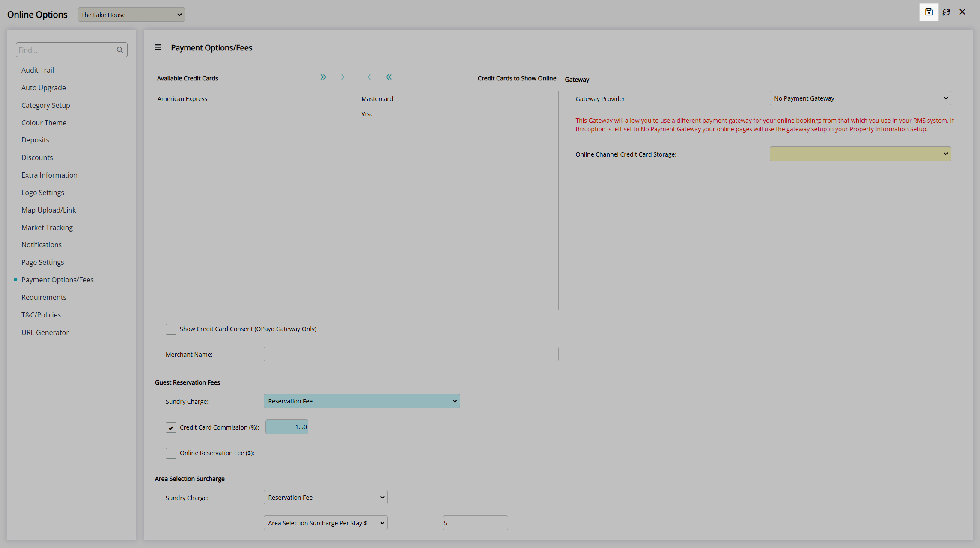
Task: Open the property dropdown showing The Lake House
Action: 131,15
